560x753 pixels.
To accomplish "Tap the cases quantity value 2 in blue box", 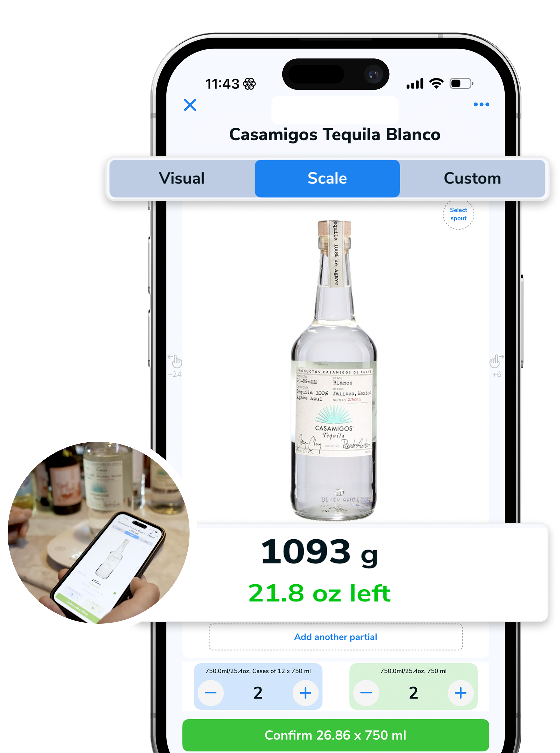I will [x=258, y=693].
